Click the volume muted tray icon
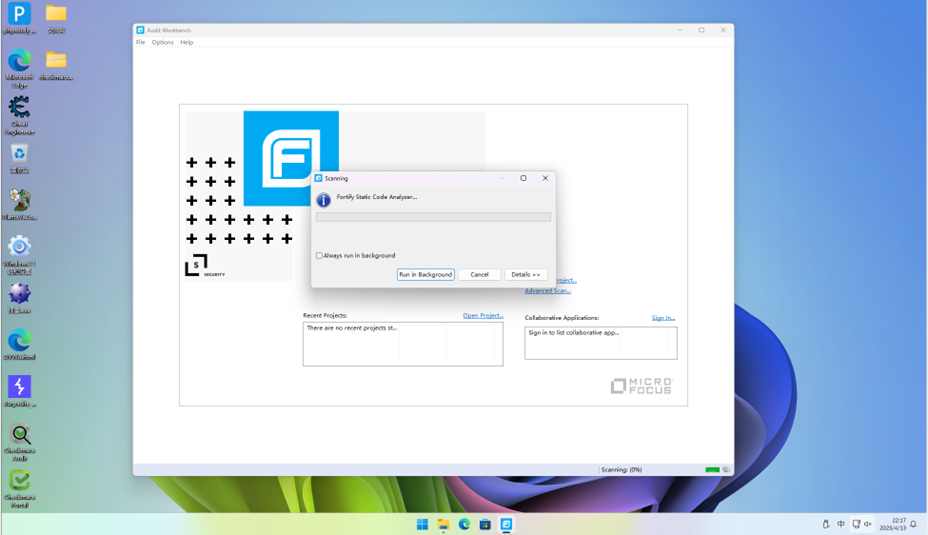 868,524
